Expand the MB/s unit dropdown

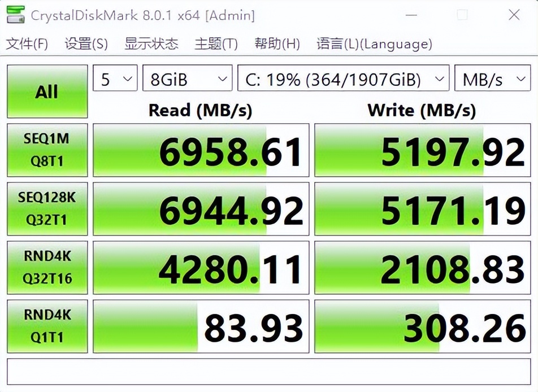[x=493, y=78]
